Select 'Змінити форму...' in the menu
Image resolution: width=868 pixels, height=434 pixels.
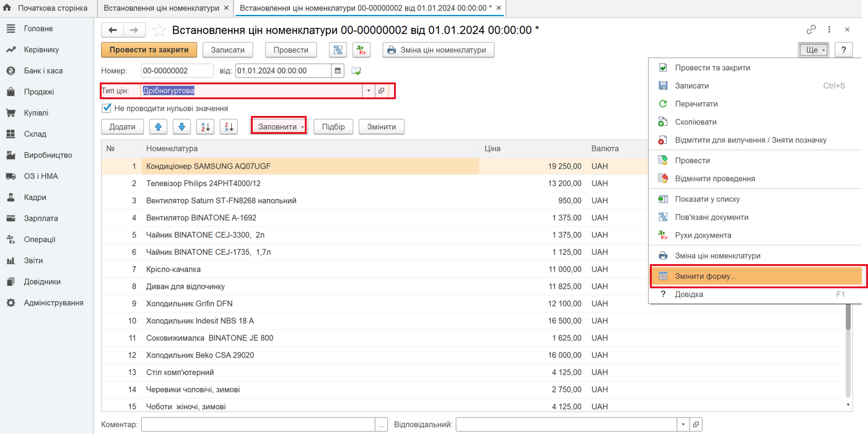point(706,277)
